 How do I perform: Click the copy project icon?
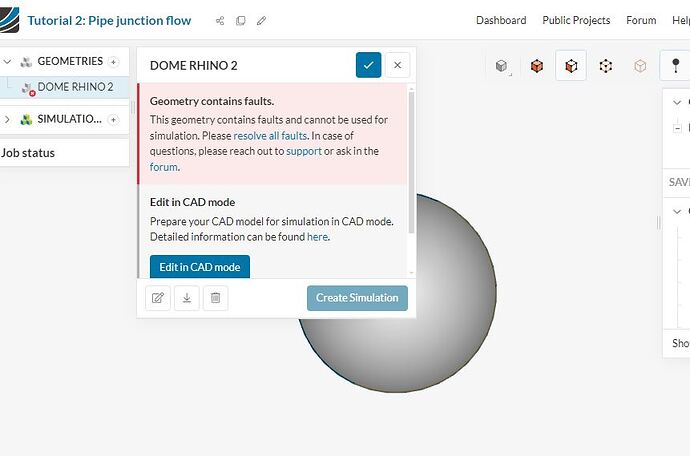point(241,21)
